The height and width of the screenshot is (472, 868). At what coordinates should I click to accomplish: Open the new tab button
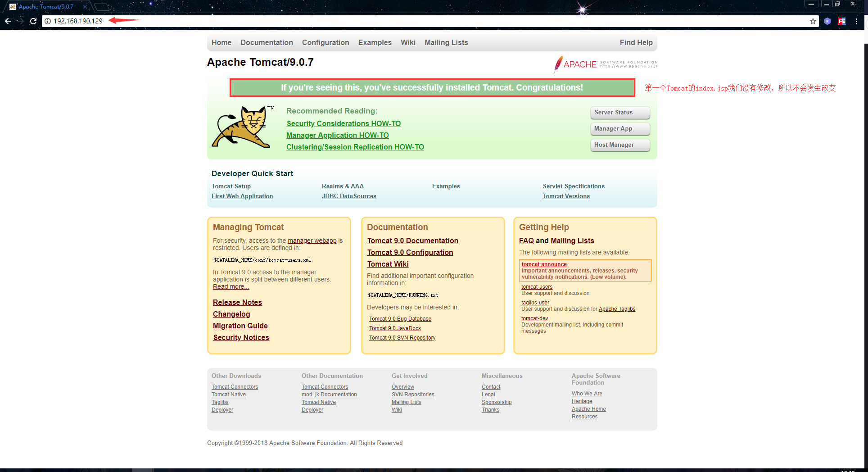pyautogui.click(x=102, y=7)
